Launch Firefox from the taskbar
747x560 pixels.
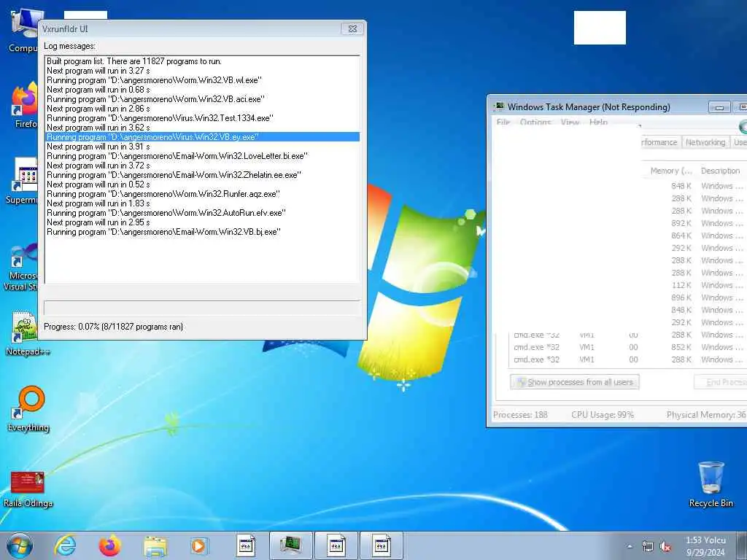pos(109,545)
